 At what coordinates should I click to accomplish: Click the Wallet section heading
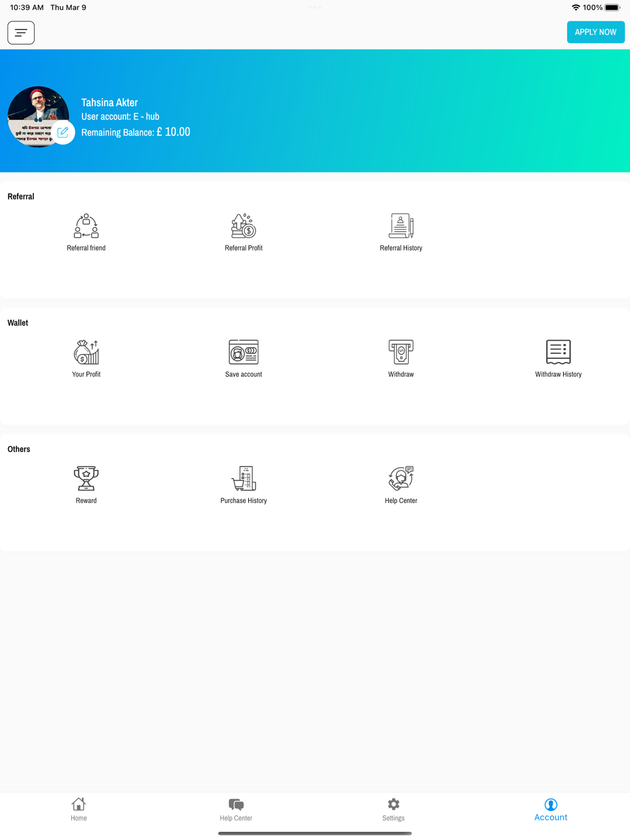[18, 323]
